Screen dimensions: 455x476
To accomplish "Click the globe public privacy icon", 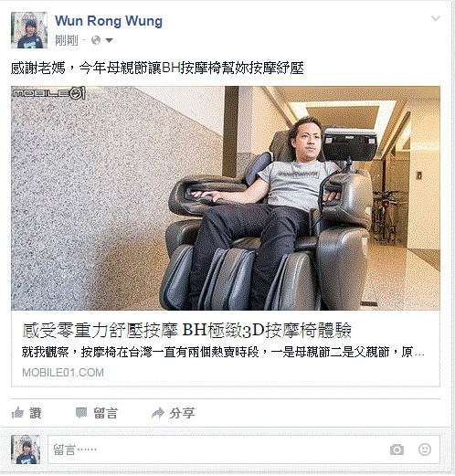I will coord(96,40).
